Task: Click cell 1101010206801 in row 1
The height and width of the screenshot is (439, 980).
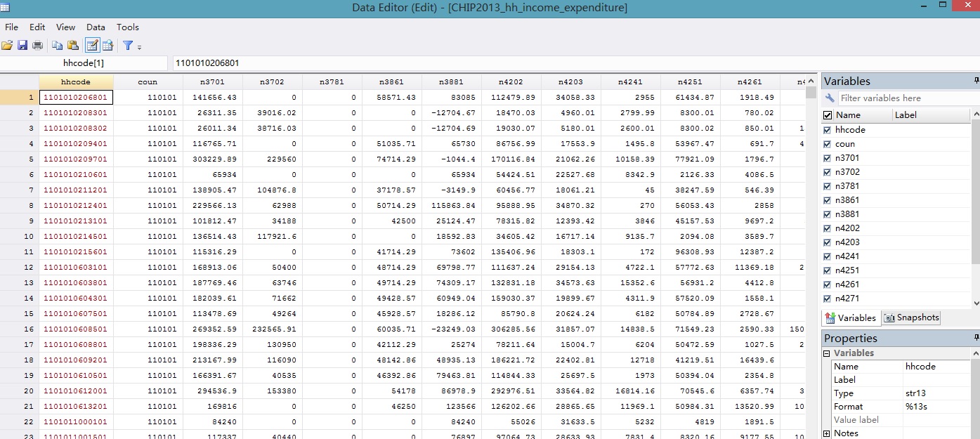Action: (x=76, y=97)
